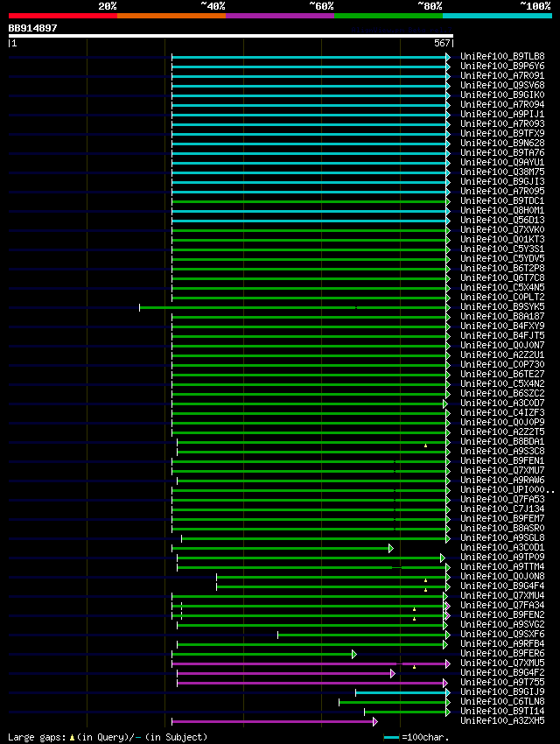Image resolution: width=560 pixels, height=744 pixels.
Task: Select the UniRef100_A7R091 entry
Action: (x=502, y=75)
